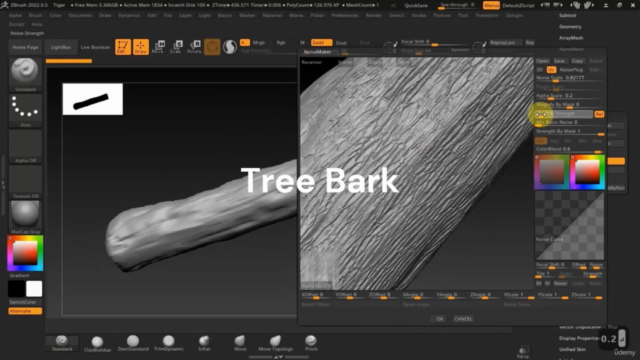The height and width of the screenshot is (360, 640).
Task: Open the Alpha Off selector
Action: click(x=25, y=147)
